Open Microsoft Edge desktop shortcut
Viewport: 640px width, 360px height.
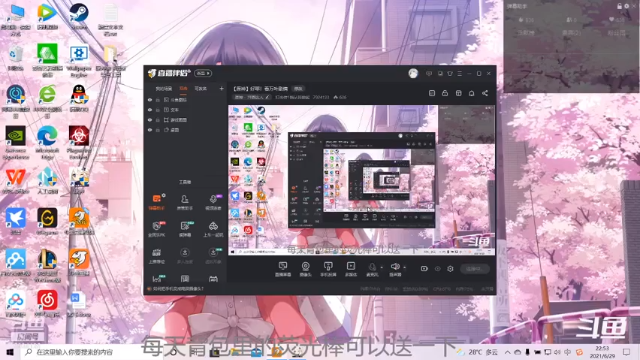point(47,142)
